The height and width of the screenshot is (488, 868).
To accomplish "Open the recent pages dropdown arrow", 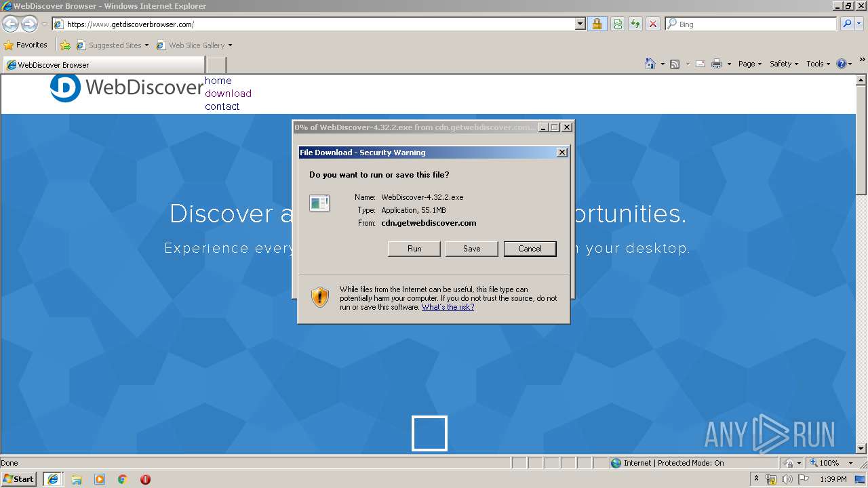I will point(44,24).
